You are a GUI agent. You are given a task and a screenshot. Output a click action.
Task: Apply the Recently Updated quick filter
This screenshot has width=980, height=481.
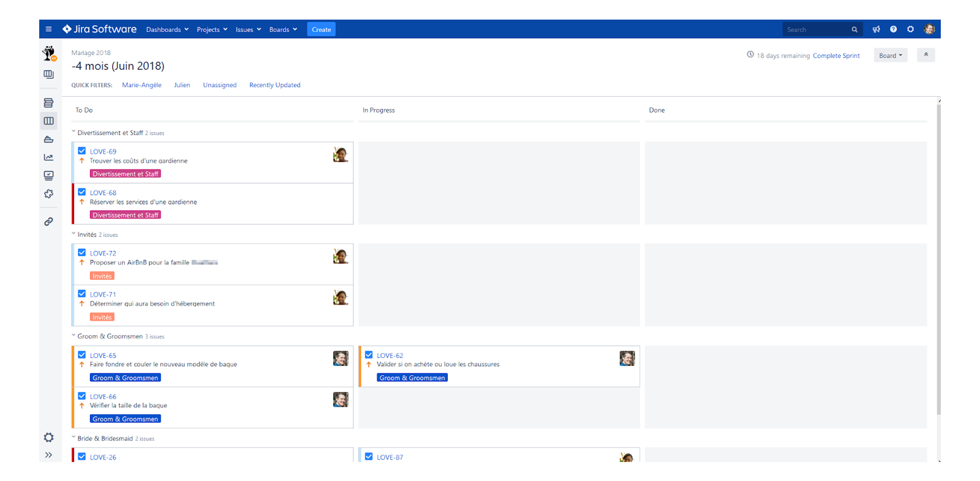tap(275, 85)
